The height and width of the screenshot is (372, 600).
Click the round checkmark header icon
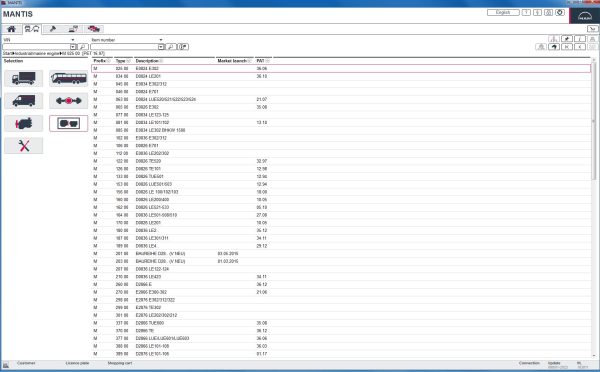pos(560,13)
